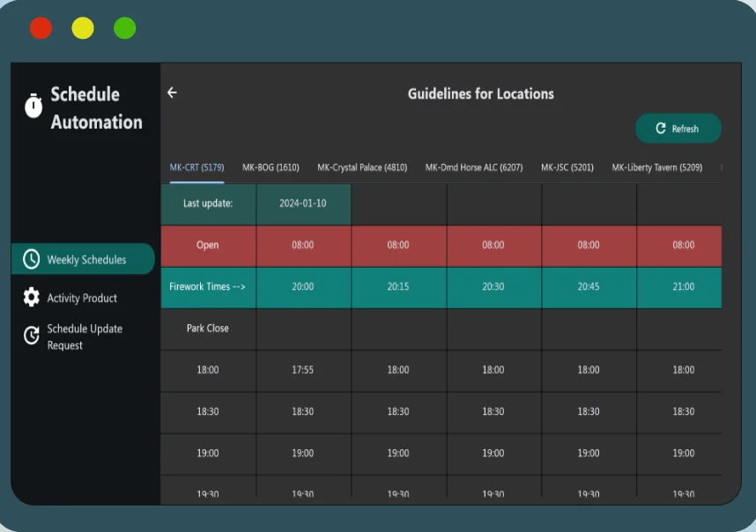
Task: Click the clock icon next to Weekly Schedules
Action: point(32,259)
